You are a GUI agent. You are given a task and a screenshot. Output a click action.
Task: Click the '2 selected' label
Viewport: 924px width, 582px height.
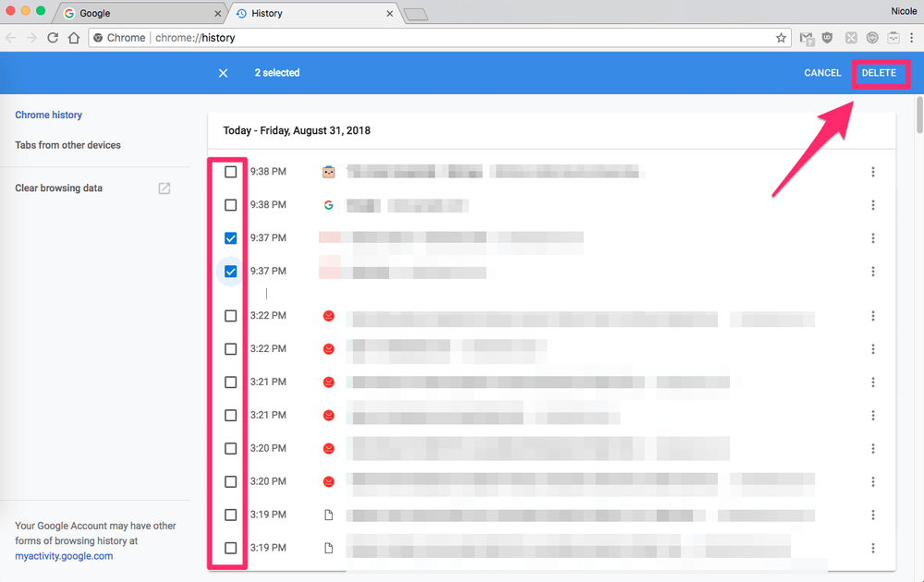277,73
